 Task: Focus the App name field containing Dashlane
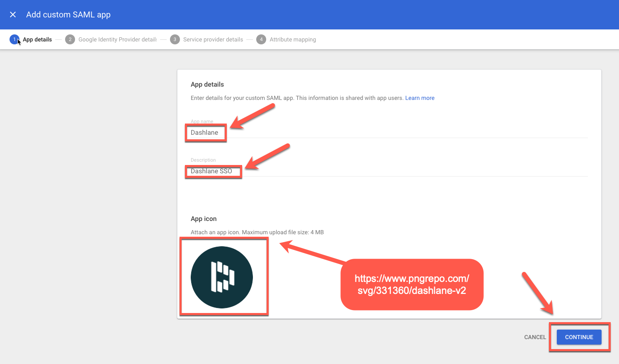tap(389, 133)
